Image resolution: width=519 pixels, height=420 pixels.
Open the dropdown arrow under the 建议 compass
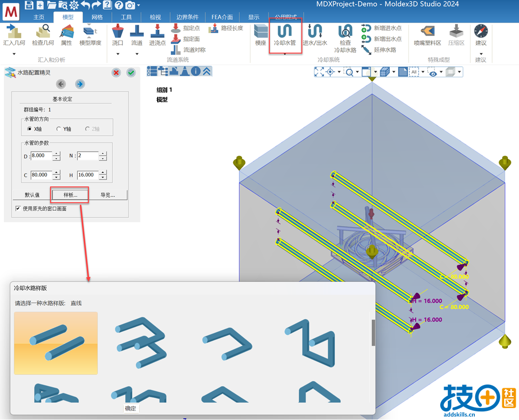coord(481,54)
